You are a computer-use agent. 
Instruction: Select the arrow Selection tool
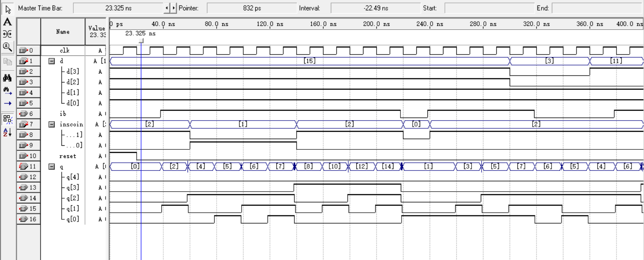tap(8, 9)
